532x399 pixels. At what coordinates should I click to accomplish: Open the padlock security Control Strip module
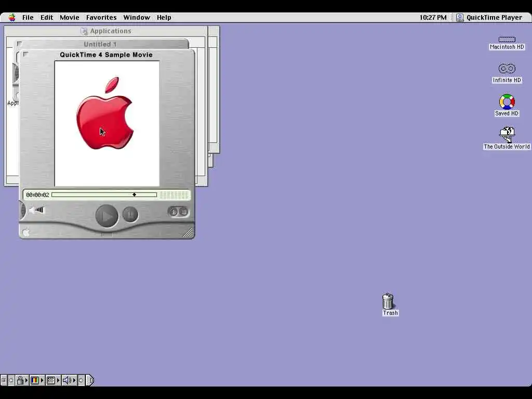pos(20,380)
